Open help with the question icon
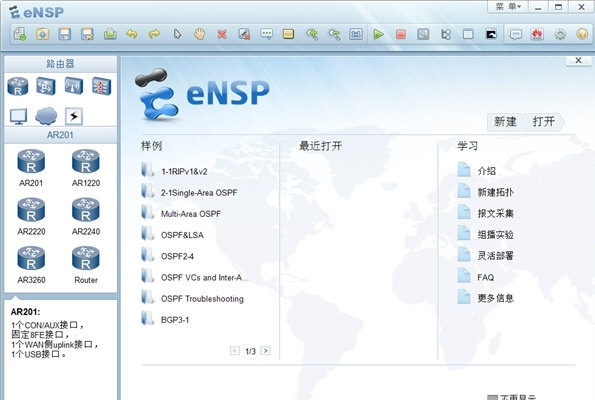This screenshot has width=595, height=400. click(582, 34)
